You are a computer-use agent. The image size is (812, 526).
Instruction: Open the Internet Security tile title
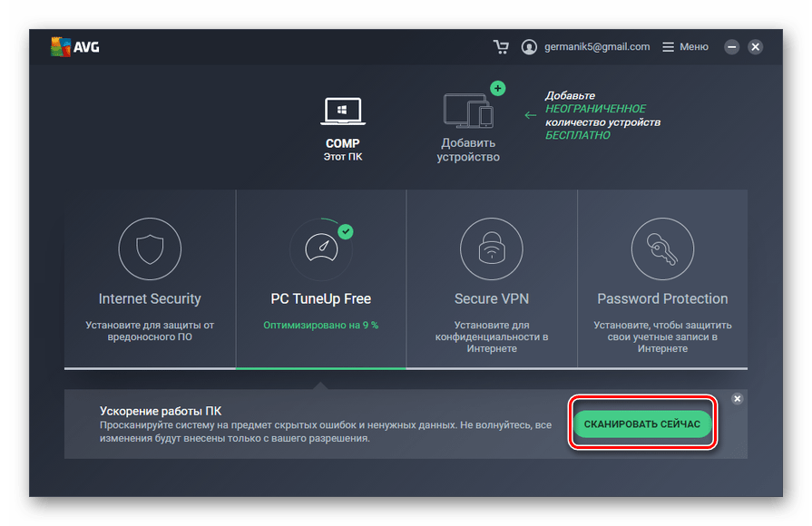150,298
